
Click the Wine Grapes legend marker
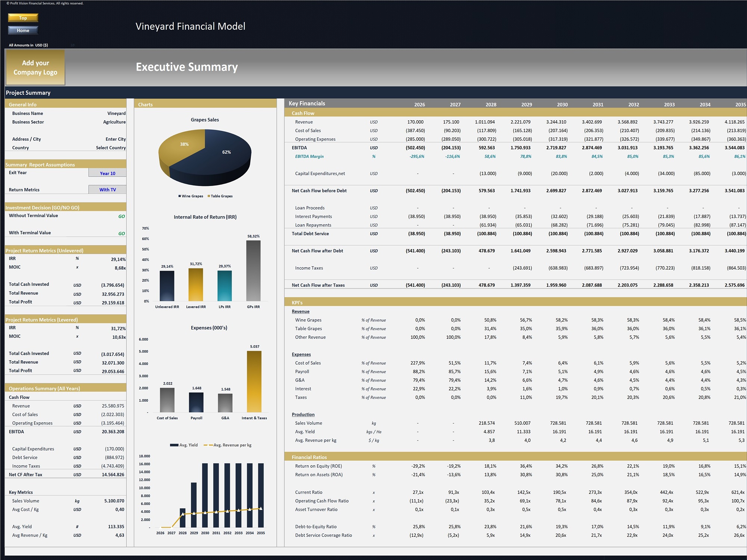(x=180, y=196)
